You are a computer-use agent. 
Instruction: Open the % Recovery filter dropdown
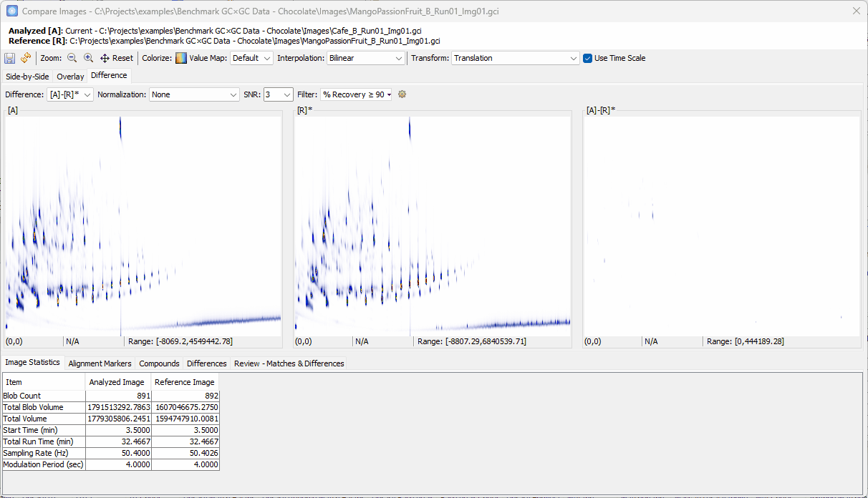pos(357,94)
